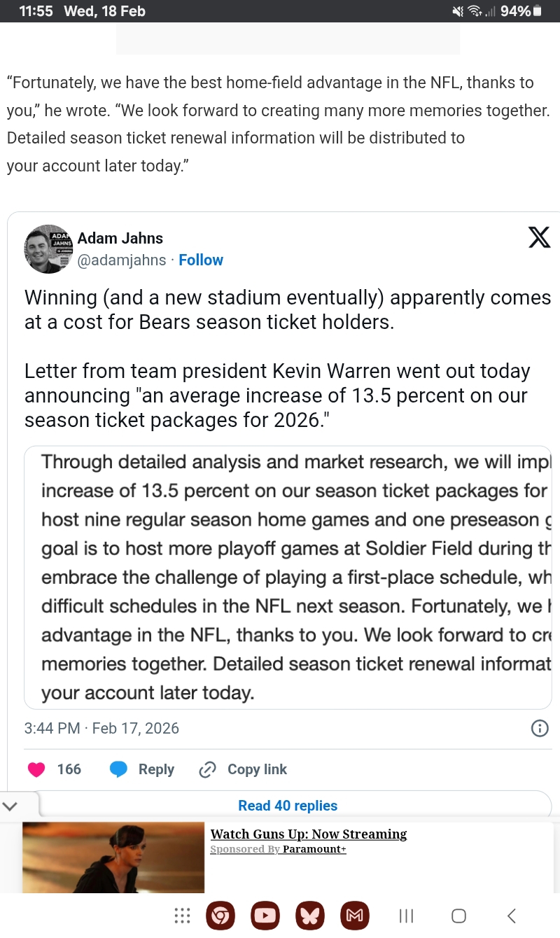Expand the Read 40 replies thread
560x938 pixels.
288,806
